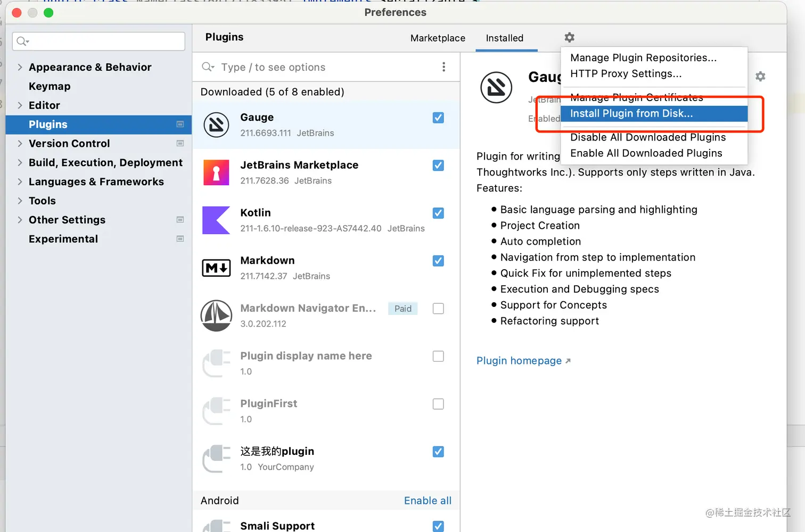The image size is (805, 532).
Task: Select the Markdown plugin name
Action: coord(267,261)
